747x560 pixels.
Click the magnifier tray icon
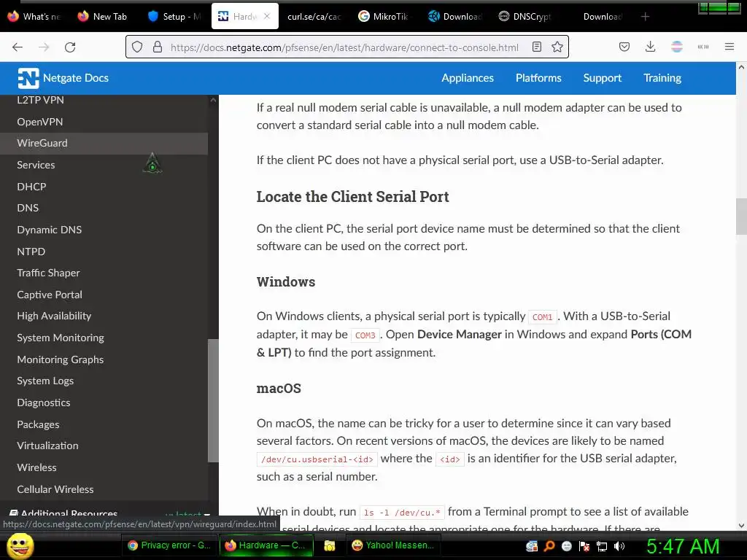pos(549,546)
